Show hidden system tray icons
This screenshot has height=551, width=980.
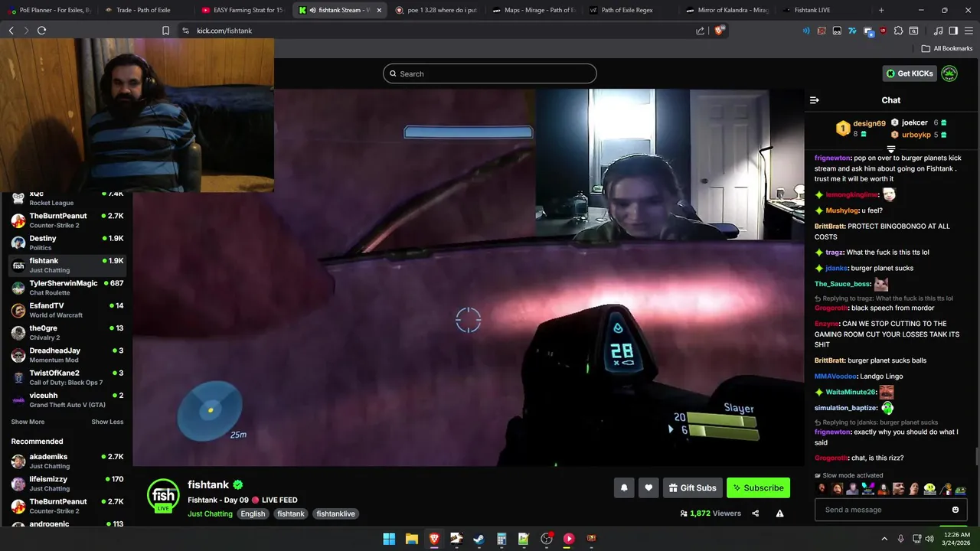click(885, 539)
